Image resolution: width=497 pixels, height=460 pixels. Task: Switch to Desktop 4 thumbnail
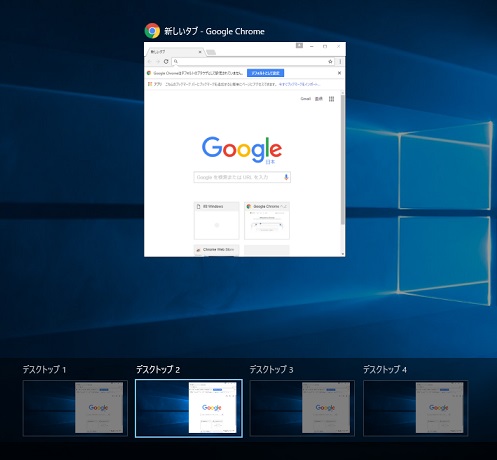[x=415, y=408]
